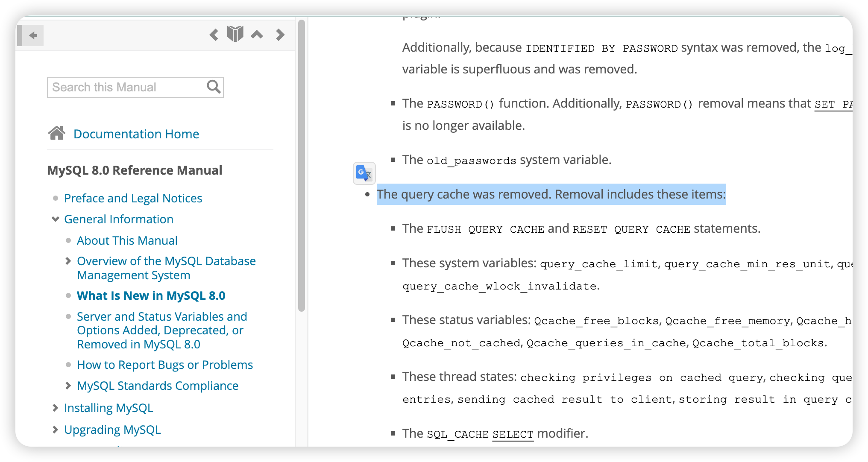Click the back arrow collapse-sidebar icon
868x462 pixels.
click(x=33, y=35)
